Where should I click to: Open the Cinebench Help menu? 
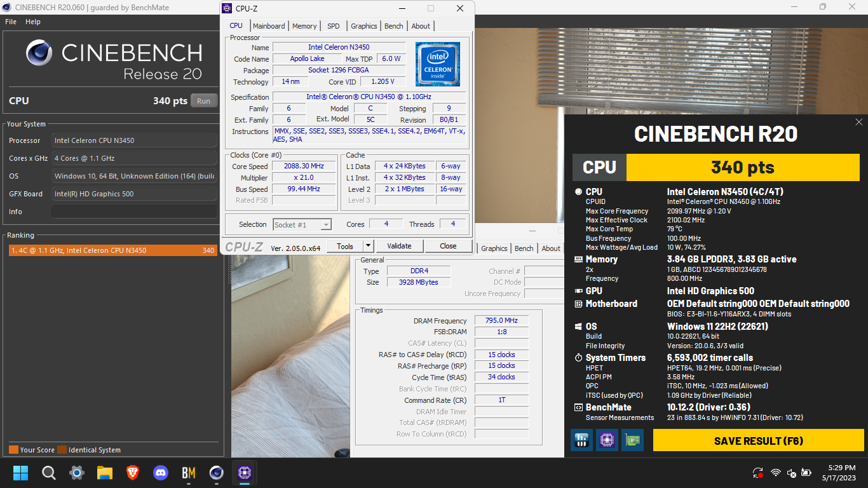(33, 22)
